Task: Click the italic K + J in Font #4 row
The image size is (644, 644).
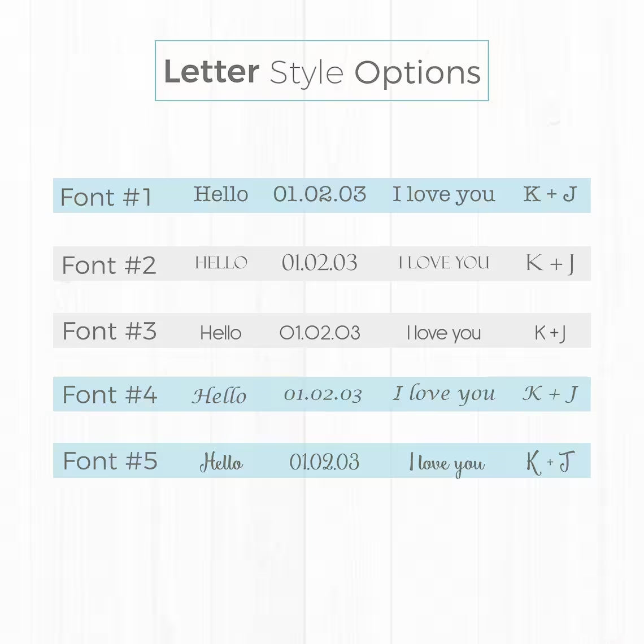Action: click(550, 394)
